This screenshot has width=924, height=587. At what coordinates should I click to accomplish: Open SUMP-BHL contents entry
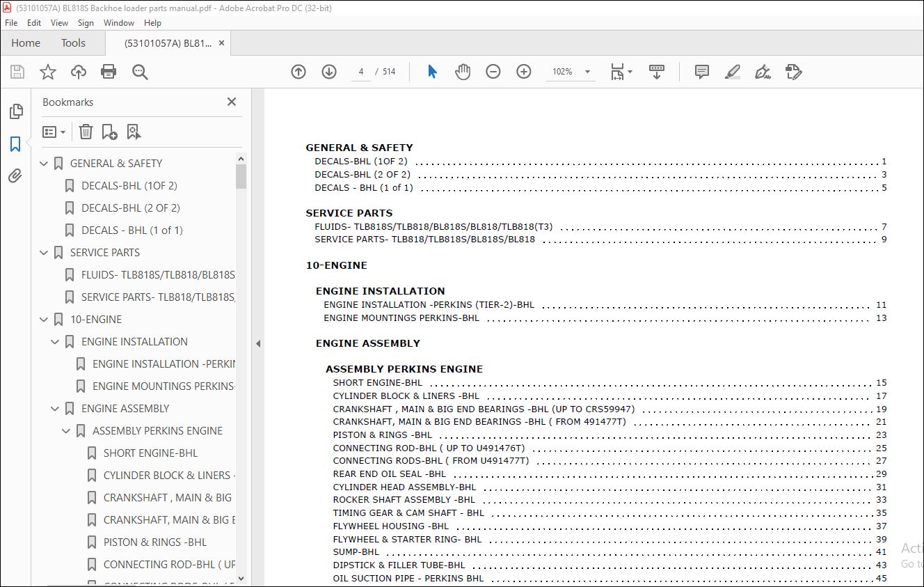pyautogui.click(x=356, y=552)
